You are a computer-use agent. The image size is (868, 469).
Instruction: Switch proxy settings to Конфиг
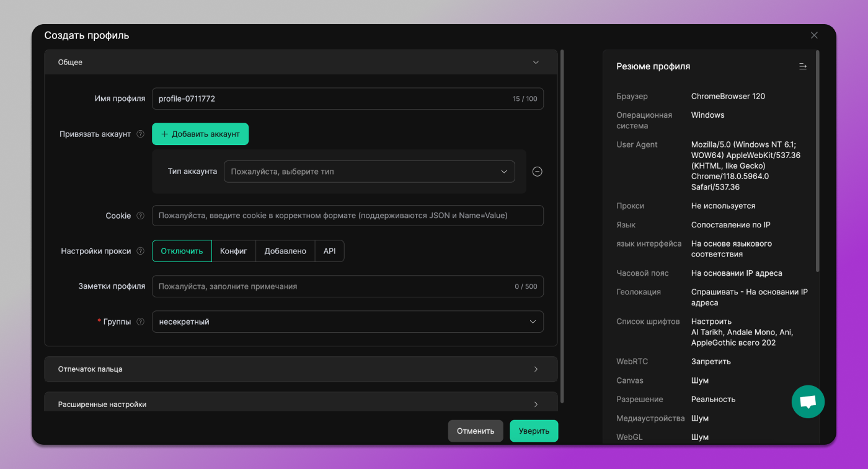[234, 251]
